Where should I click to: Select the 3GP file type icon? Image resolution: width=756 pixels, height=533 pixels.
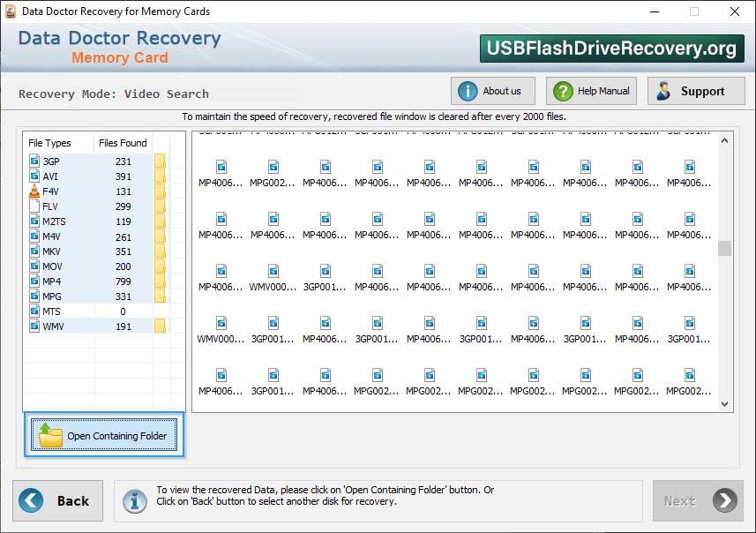point(34,161)
